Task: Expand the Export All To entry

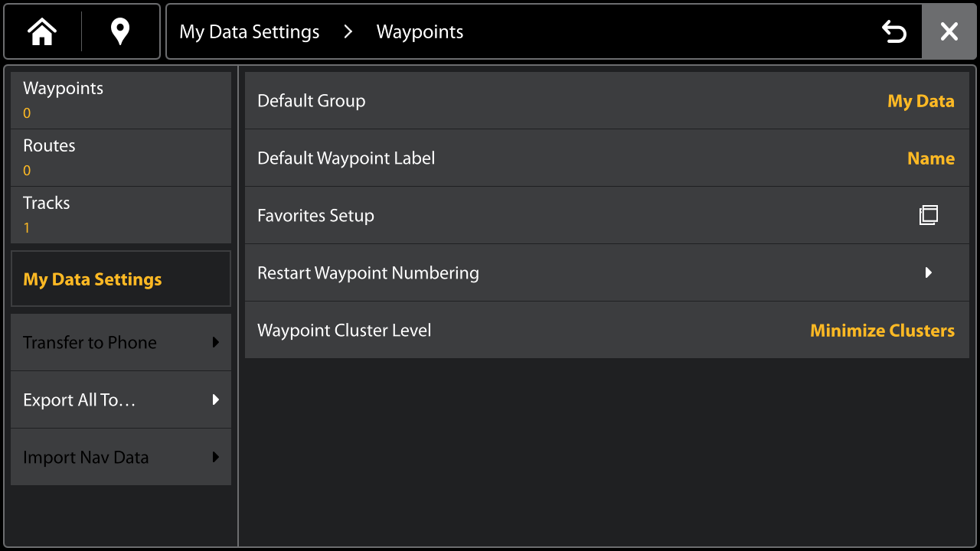Action: point(120,399)
